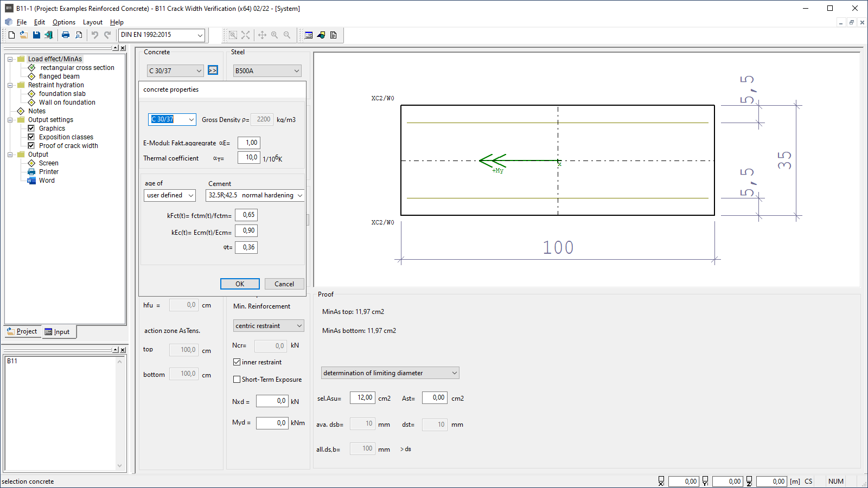The width and height of the screenshot is (868, 488).
Task: Confirm concrete properties with OK
Action: point(240,284)
